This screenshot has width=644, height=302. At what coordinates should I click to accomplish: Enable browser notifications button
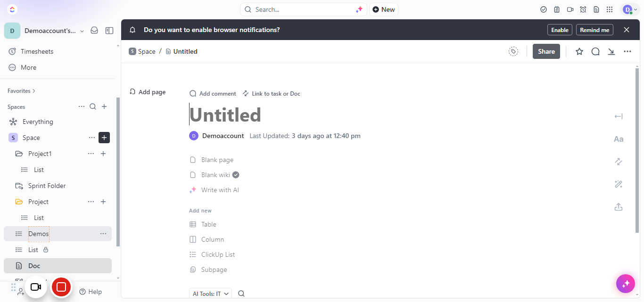pyautogui.click(x=560, y=30)
